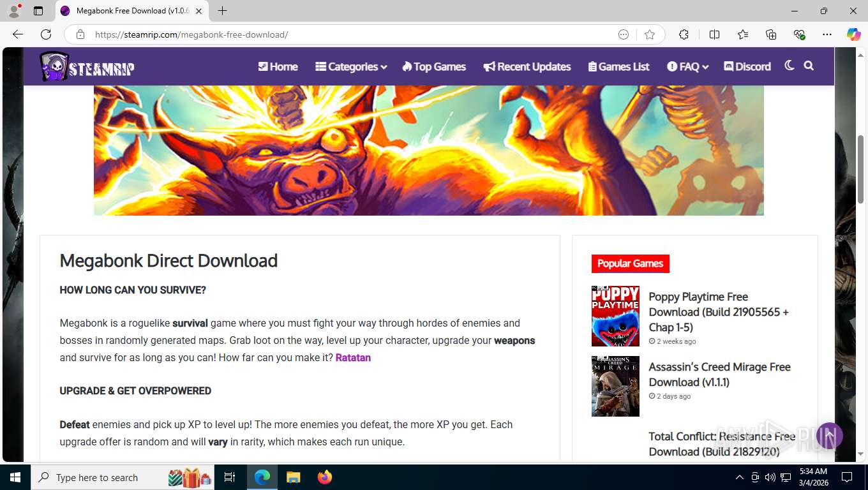Viewport: 868px width, 490px height.
Task: Click the feedback smiley icon in the address bar
Action: coord(624,34)
